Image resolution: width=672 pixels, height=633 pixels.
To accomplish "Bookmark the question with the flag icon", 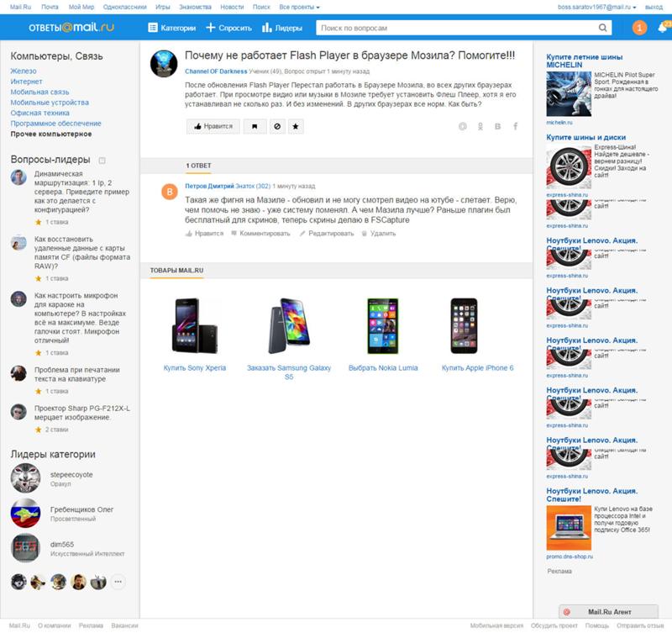I will click(255, 126).
